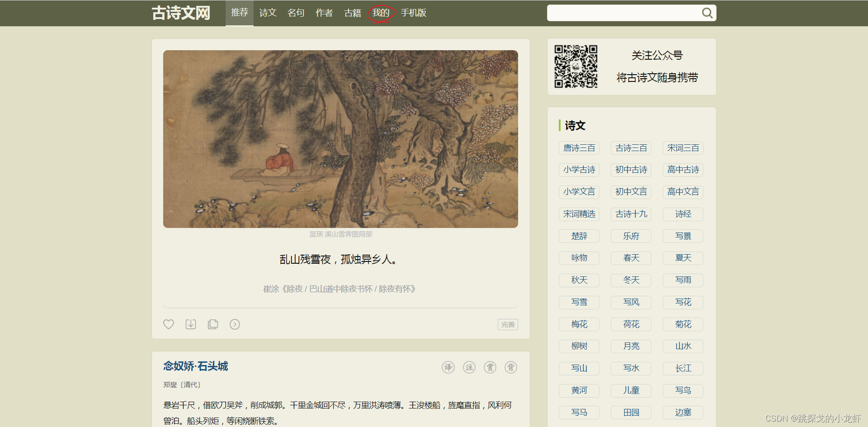The height and width of the screenshot is (427, 868).
Task: Open the 推荐 tab
Action: pyautogui.click(x=240, y=13)
